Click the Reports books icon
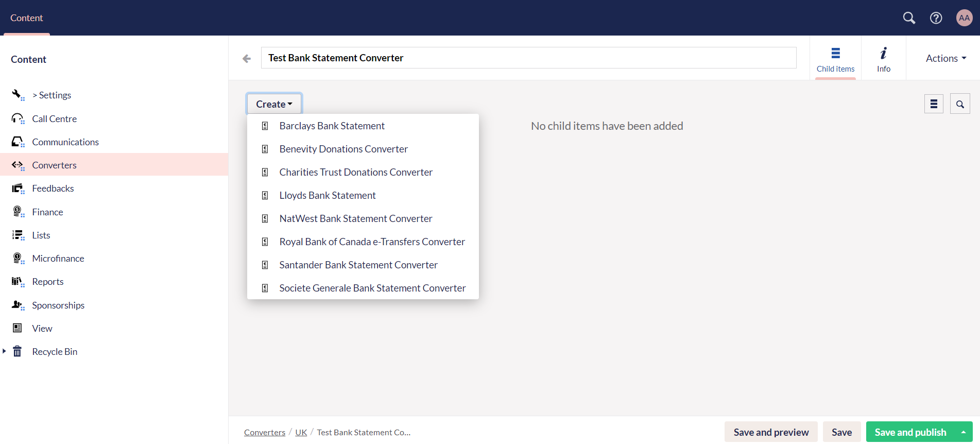This screenshot has height=444, width=980. pos(18,282)
